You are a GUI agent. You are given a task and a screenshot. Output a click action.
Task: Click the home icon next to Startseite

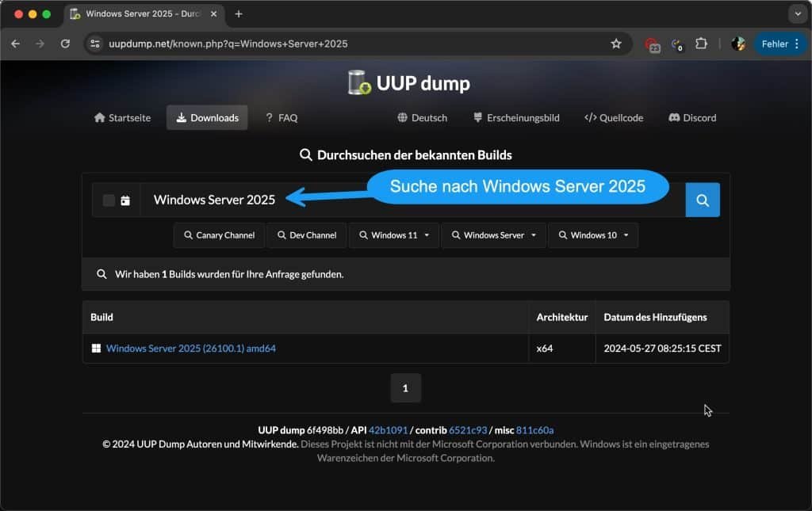pyautogui.click(x=99, y=116)
